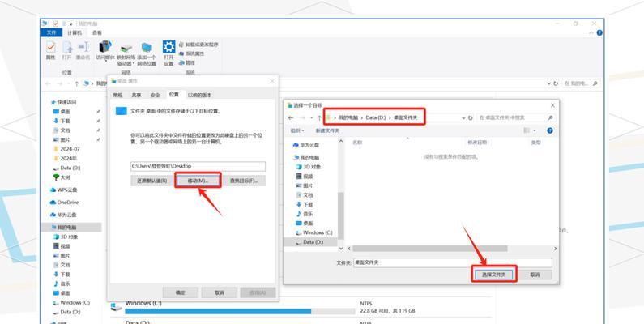The height and width of the screenshot is (324, 644).
Task: Click view layout icon in folder picker
Action: 527,130
